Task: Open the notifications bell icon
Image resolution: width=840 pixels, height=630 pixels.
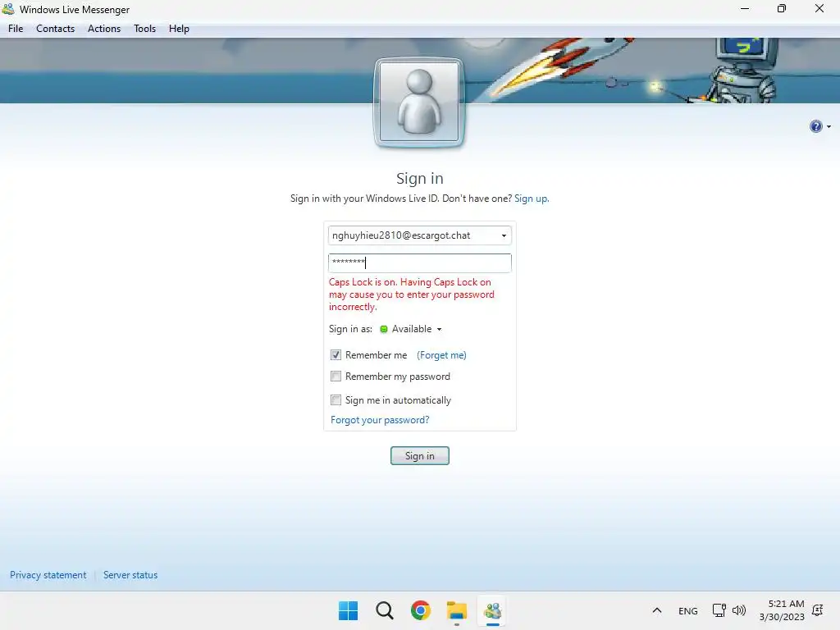Action: coord(818,610)
